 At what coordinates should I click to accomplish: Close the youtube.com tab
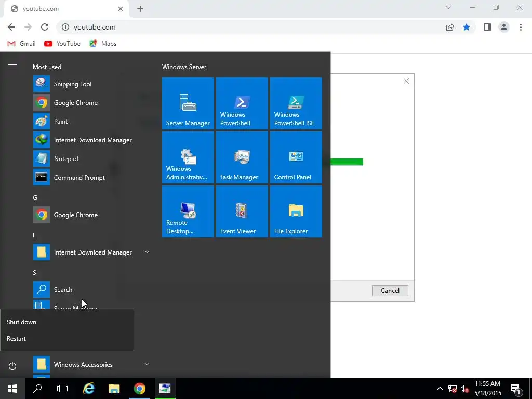point(121,9)
